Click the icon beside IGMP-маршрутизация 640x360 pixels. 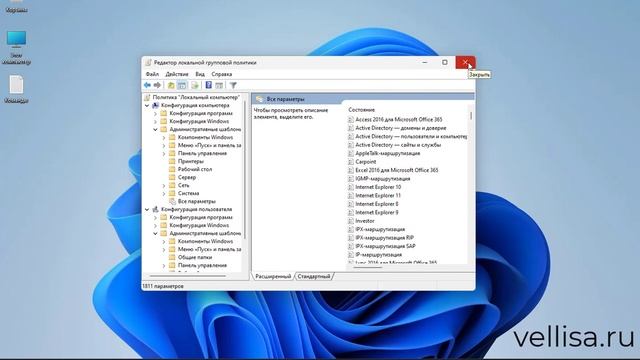351,179
